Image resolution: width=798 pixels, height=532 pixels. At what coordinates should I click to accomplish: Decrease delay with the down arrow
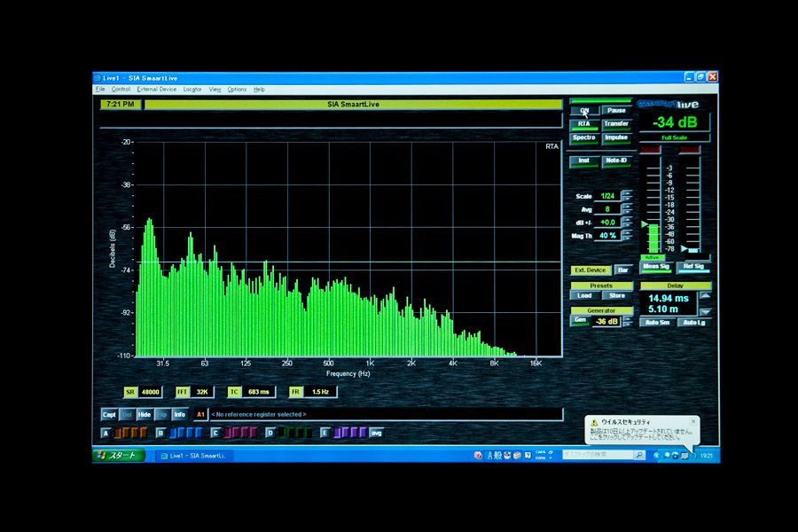(x=706, y=311)
